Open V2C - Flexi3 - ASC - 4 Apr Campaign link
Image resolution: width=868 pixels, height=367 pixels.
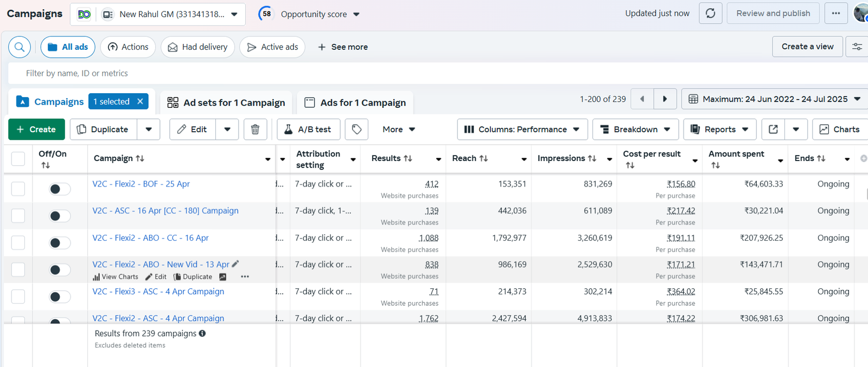click(x=158, y=292)
